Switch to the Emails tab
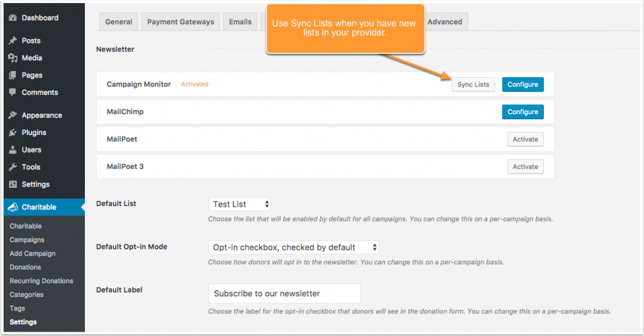644x336 pixels. pyautogui.click(x=240, y=22)
